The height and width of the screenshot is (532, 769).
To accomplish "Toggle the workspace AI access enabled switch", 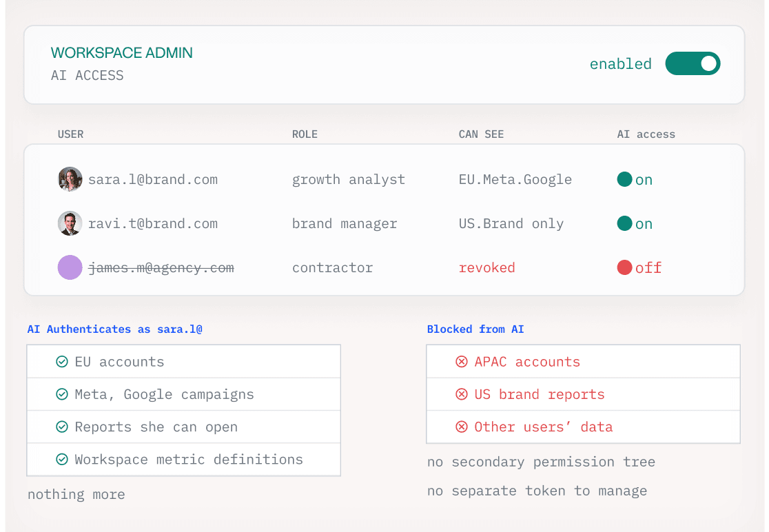I will tap(693, 63).
